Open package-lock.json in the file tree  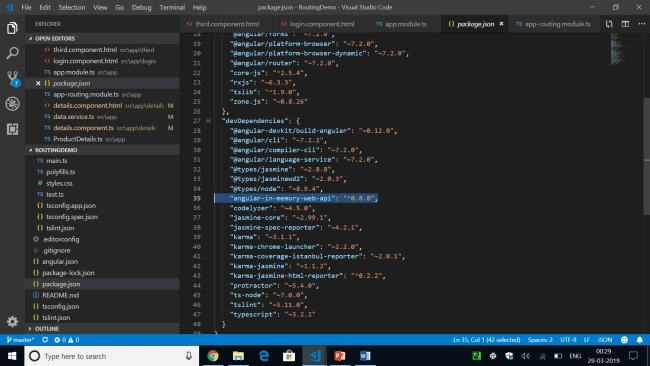click(x=103, y=273)
